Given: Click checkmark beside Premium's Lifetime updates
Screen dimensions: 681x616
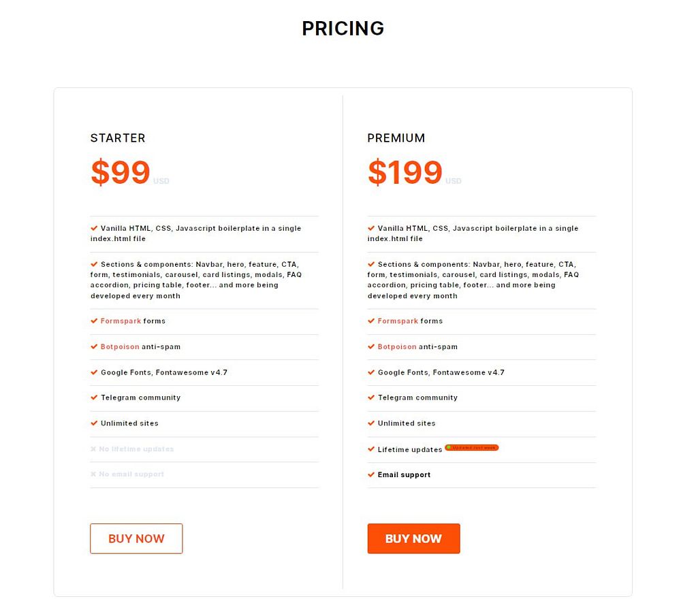Looking at the screenshot, I should [x=371, y=449].
